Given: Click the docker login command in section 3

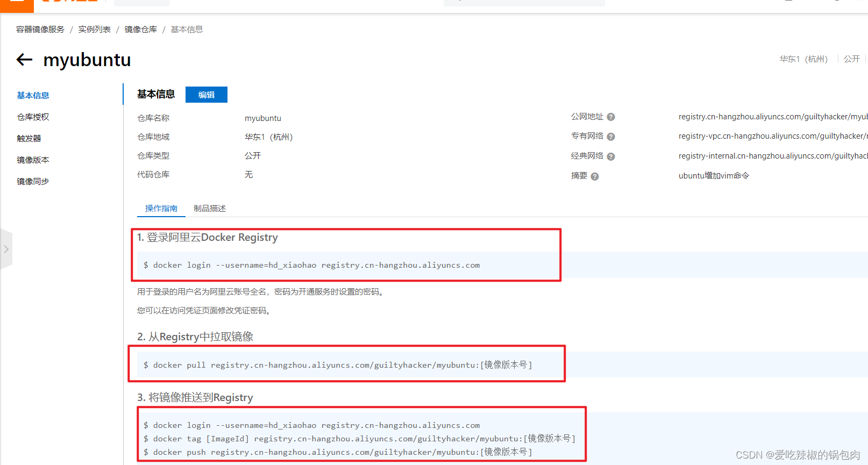Looking at the screenshot, I should pyautogui.click(x=311, y=425).
